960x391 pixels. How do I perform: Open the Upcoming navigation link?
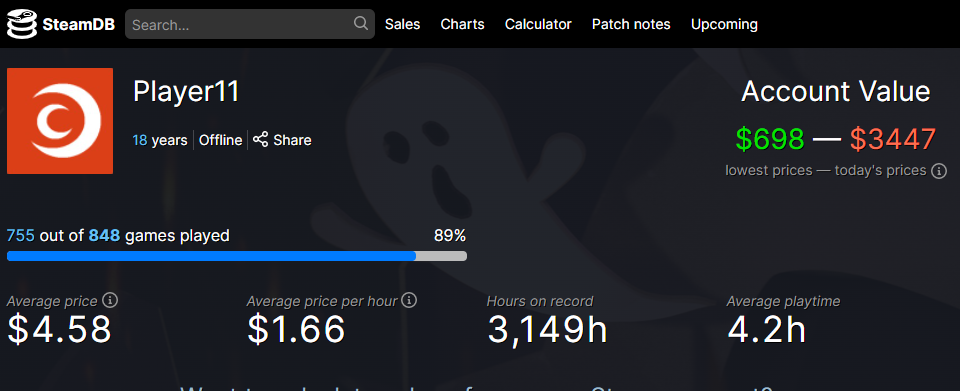(724, 24)
